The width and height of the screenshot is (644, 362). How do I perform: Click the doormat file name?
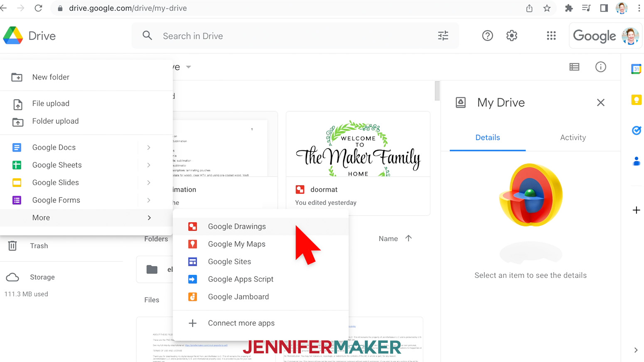324,189
